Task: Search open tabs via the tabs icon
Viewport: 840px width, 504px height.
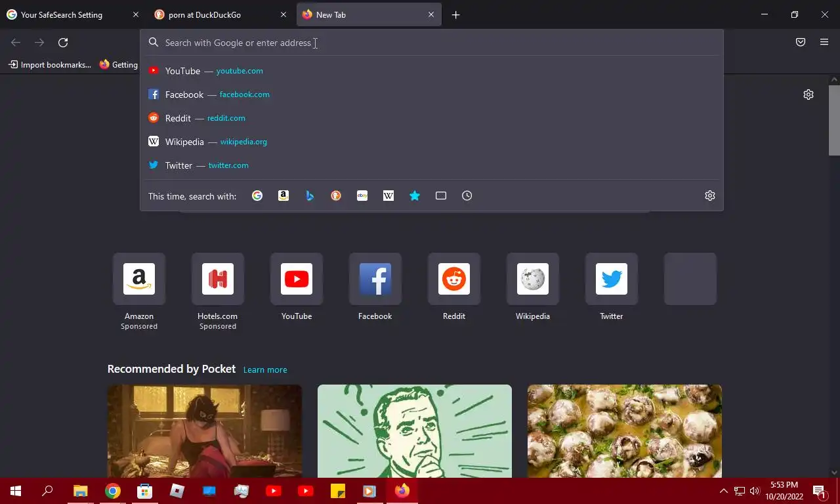Action: [x=441, y=196]
